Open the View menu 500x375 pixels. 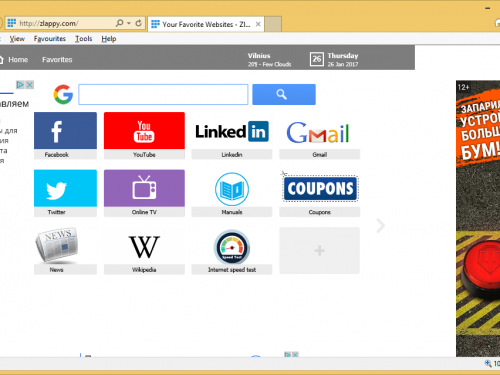17,39
